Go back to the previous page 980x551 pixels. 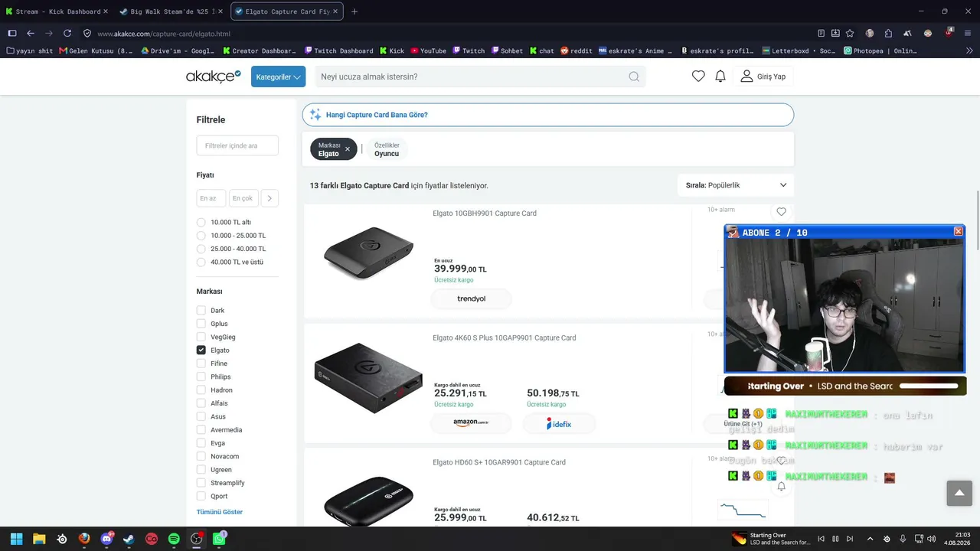[x=31, y=34]
